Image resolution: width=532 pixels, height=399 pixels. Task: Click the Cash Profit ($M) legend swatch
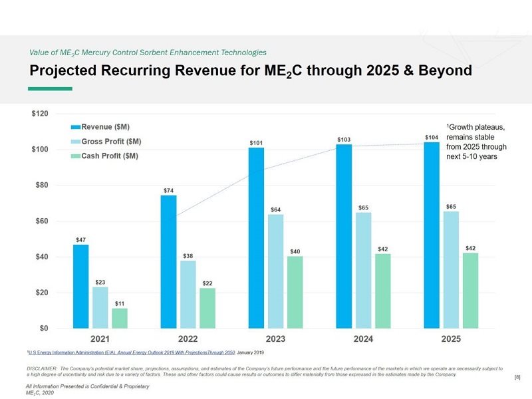pos(76,156)
